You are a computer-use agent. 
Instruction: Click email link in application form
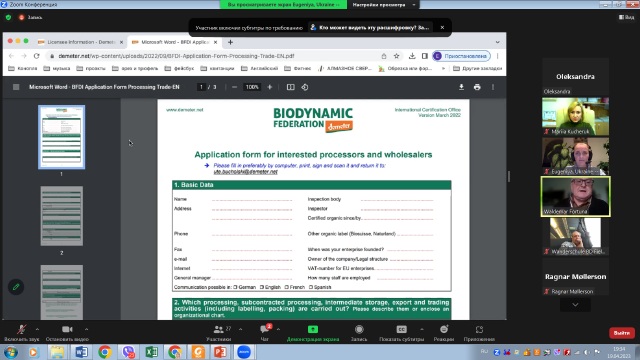point(245,172)
